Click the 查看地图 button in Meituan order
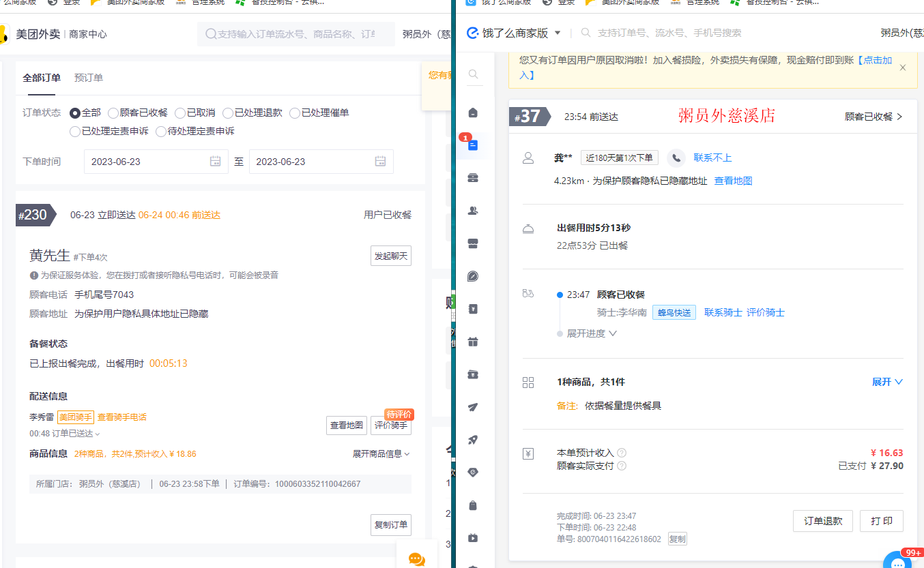Image resolution: width=924 pixels, height=568 pixels. 347,425
